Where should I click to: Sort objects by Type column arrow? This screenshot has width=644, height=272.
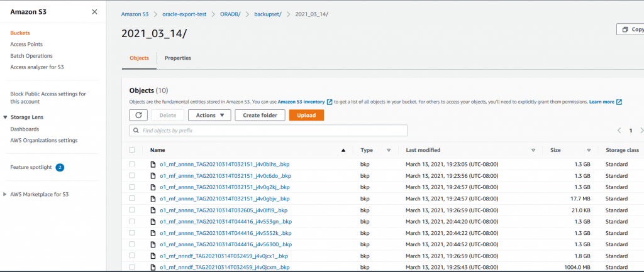pyautogui.click(x=389, y=151)
